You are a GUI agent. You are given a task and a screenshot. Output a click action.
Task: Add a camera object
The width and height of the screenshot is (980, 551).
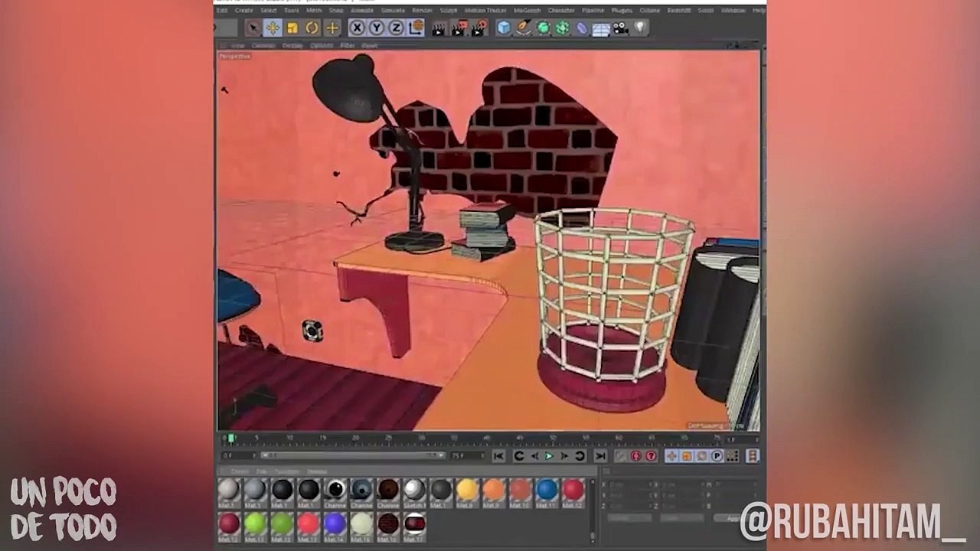[x=620, y=28]
